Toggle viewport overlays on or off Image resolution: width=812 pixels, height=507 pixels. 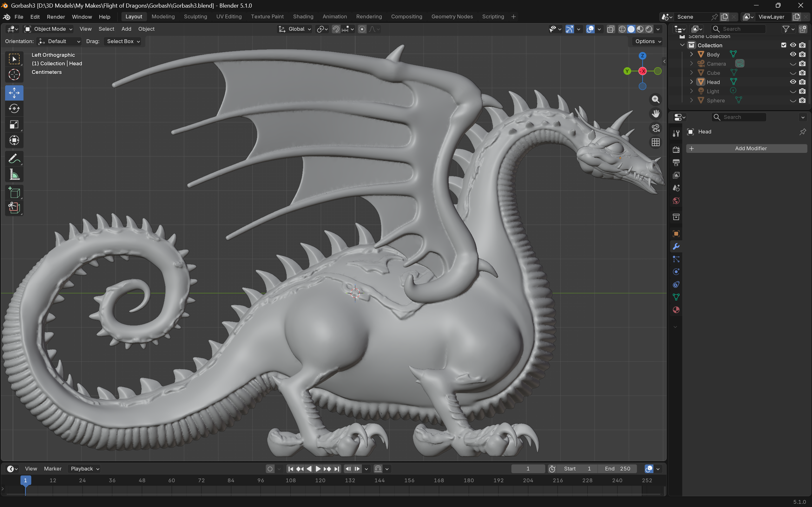tap(590, 29)
